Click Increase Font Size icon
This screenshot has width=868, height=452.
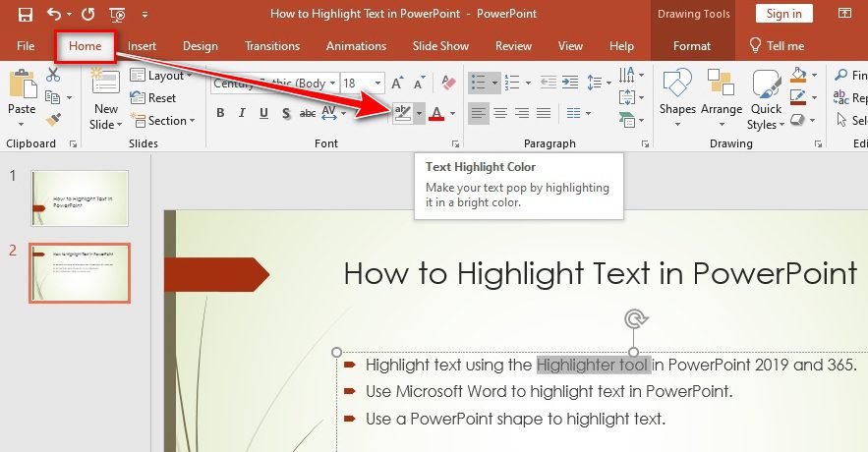point(397,83)
